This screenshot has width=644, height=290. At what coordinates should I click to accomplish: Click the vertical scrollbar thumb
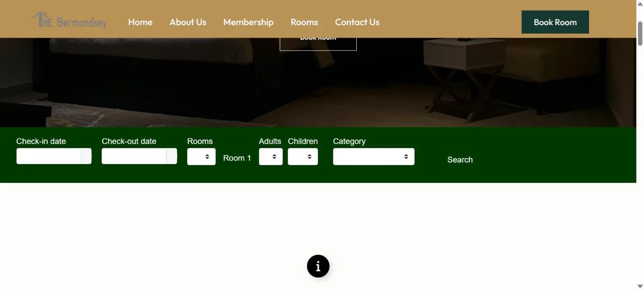point(640,34)
